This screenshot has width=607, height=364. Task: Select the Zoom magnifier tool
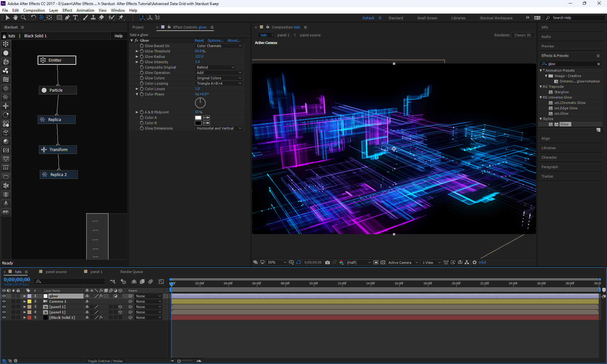tap(23, 18)
